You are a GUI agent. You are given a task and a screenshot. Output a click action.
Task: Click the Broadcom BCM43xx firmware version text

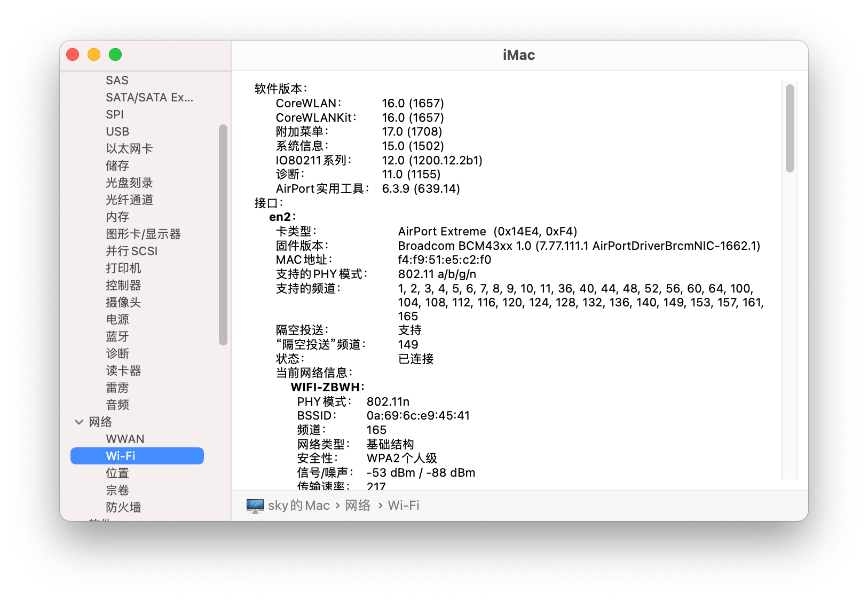pyautogui.click(x=579, y=246)
